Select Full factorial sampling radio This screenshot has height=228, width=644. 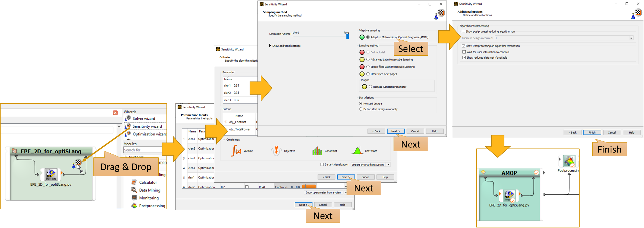(x=368, y=52)
